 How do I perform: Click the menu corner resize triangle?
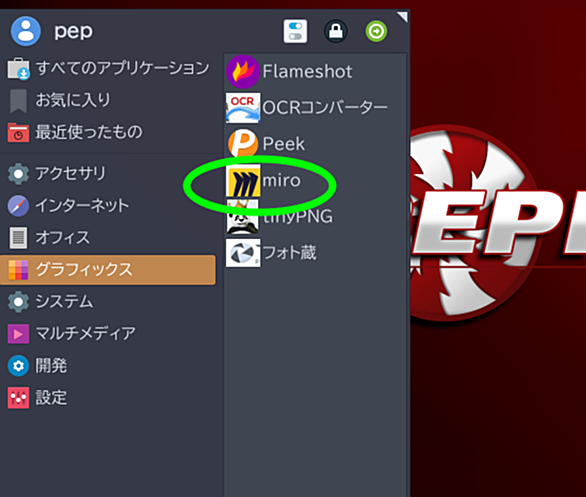(x=403, y=16)
